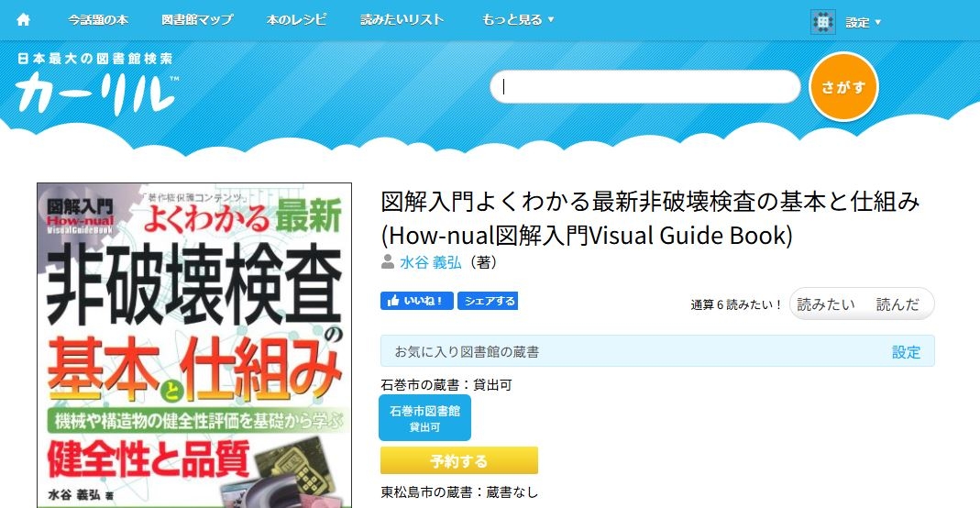This screenshot has width=980, height=508.
Task: Click the yellow 予約する button
Action: [x=458, y=460]
